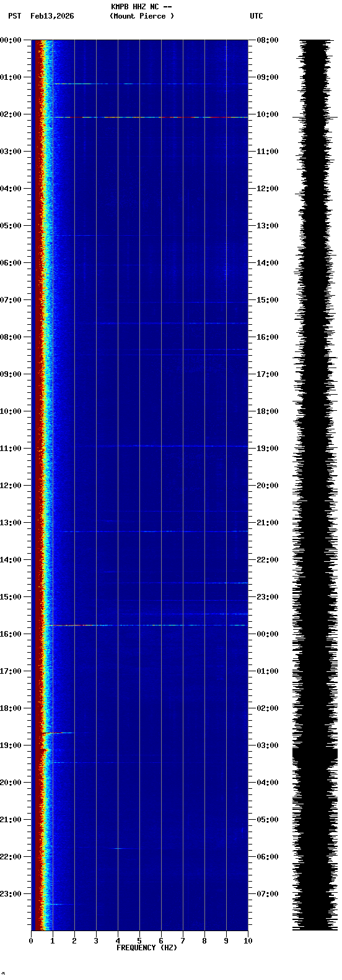Image resolution: width=342 pixels, height=980 pixels.
Task: Click the 17:00 UTC axis label
Action: click(268, 374)
